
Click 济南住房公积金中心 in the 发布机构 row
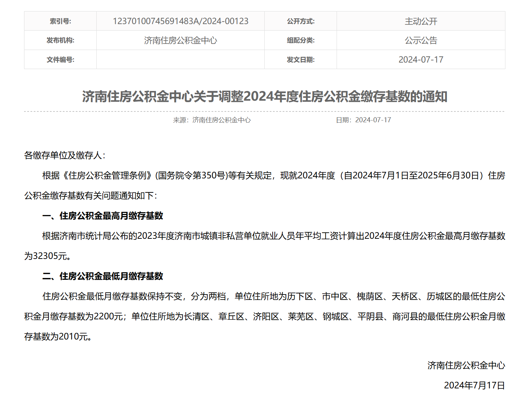[180, 40]
